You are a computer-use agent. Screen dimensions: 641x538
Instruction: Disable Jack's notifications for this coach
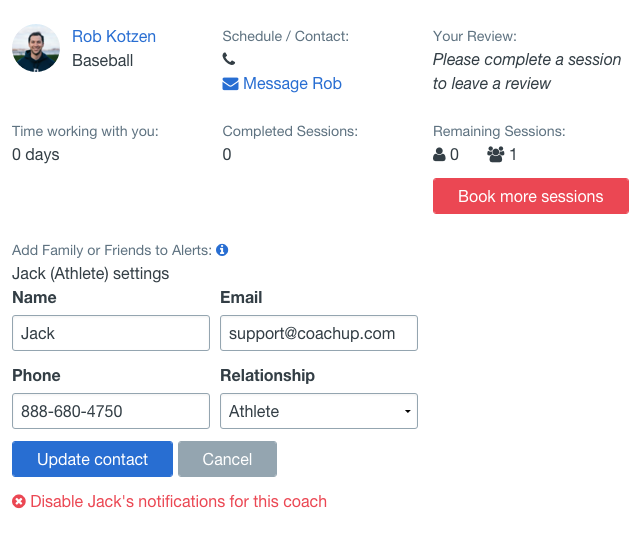(x=179, y=501)
